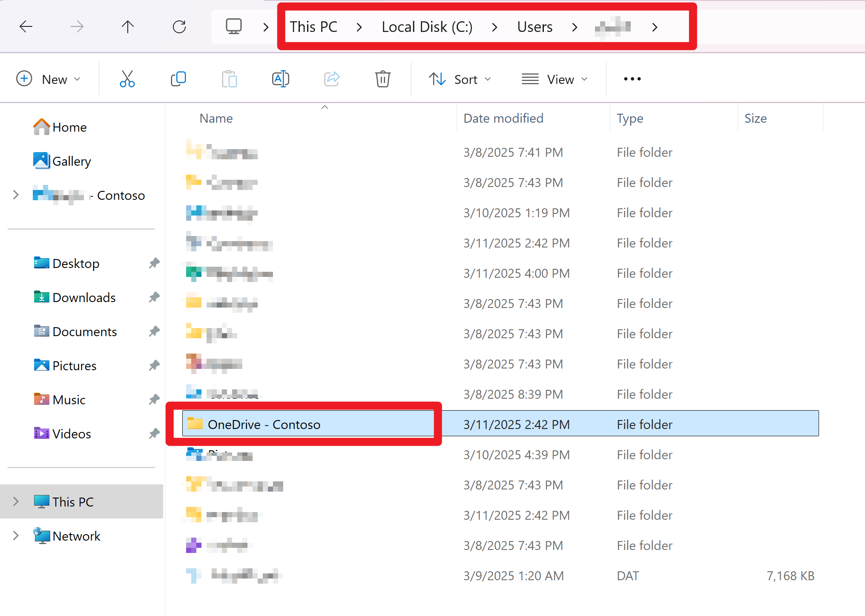Click the Forward navigation arrow
Viewport: 865px width, 616px height.
77,27
